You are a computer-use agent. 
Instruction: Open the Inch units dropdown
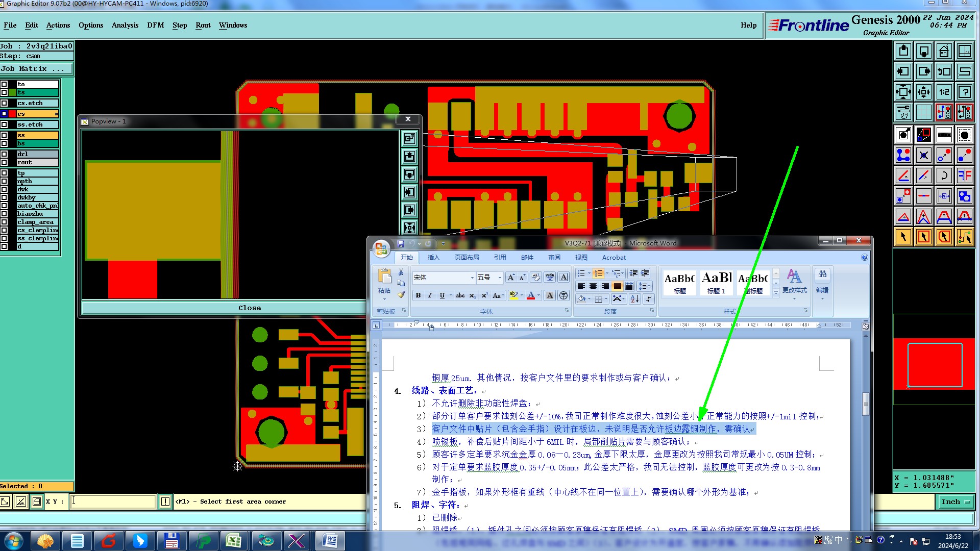point(955,502)
